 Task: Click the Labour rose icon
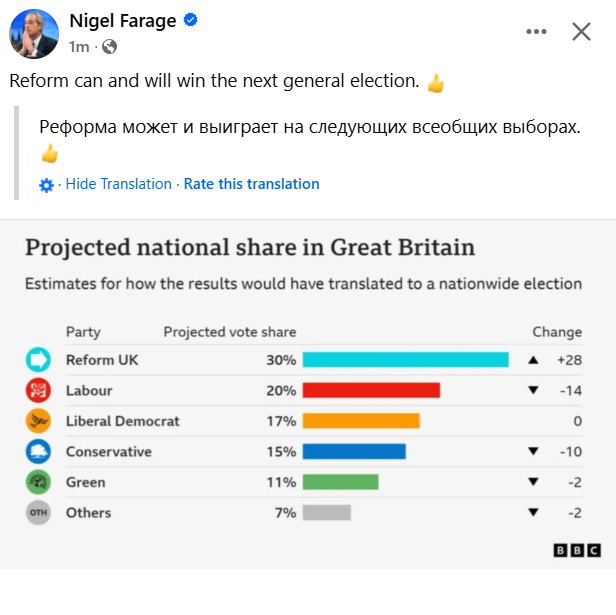click(x=38, y=390)
